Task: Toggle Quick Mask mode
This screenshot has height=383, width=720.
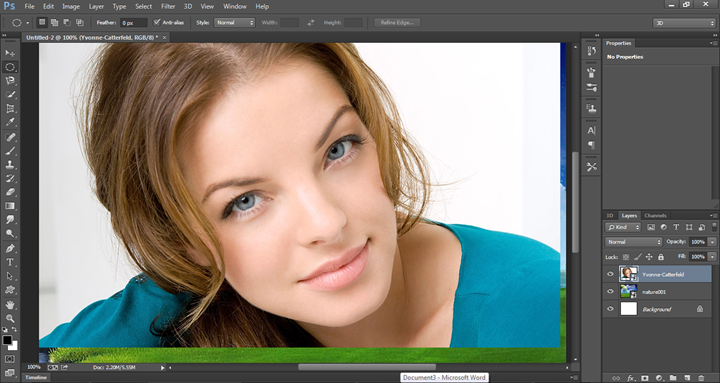Action: point(10,359)
